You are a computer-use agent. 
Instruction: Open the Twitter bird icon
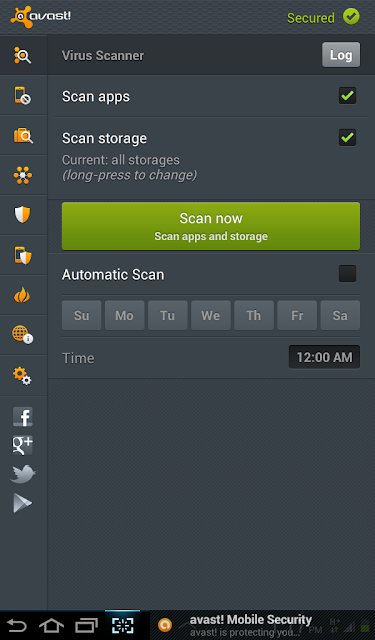coord(23,474)
